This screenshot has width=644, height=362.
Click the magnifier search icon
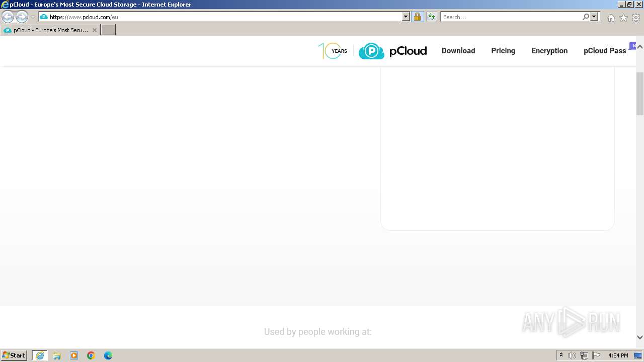[586, 17]
